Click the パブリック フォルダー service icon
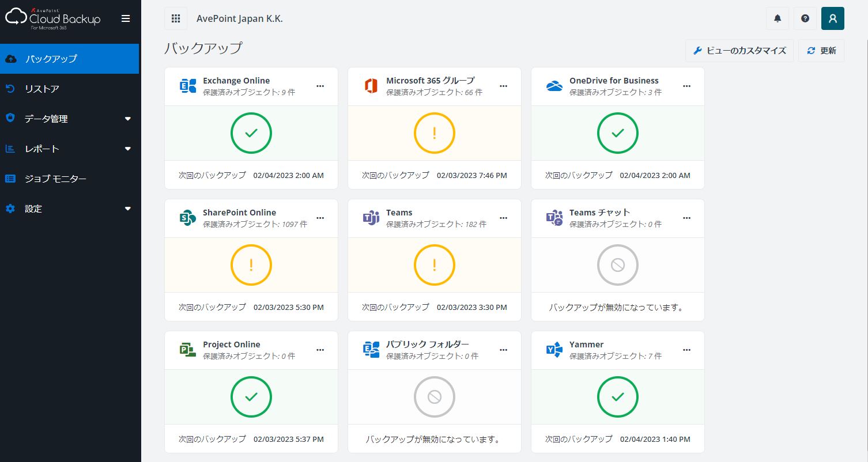This screenshot has height=462, width=868. click(x=371, y=350)
